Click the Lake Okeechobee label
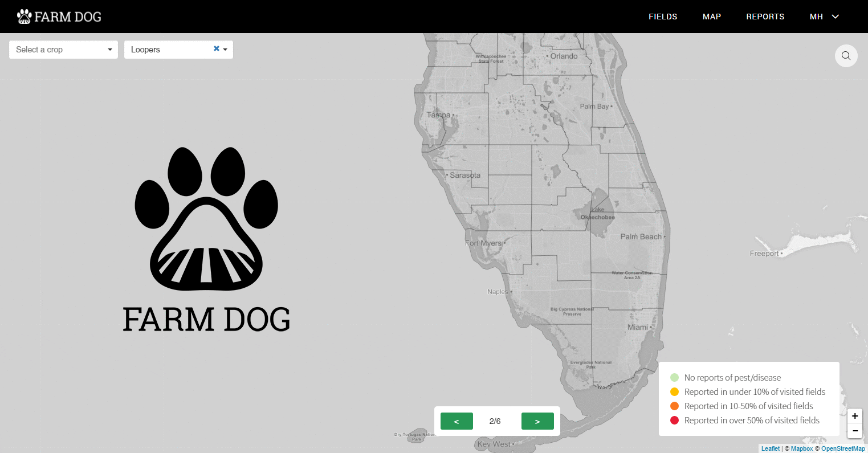The height and width of the screenshot is (453, 868). coord(597,214)
